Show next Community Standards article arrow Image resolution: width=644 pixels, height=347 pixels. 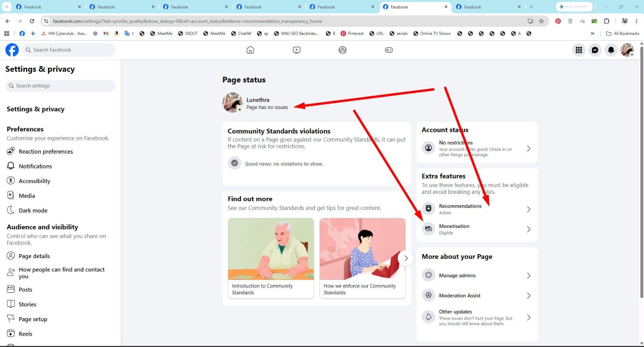[406, 258]
